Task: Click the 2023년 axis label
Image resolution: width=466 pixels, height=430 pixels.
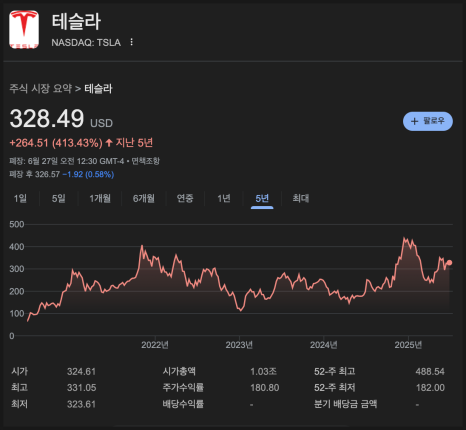Action: 239,345
